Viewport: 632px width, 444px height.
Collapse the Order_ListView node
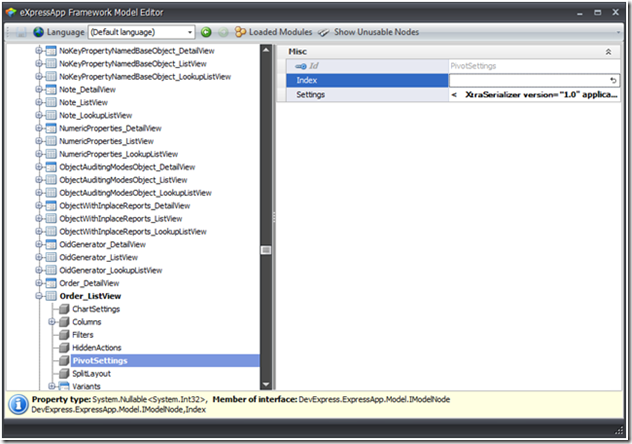point(39,296)
